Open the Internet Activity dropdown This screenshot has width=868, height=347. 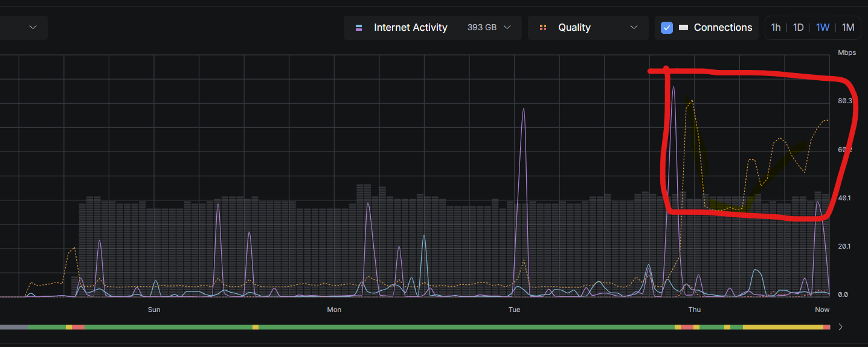click(x=432, y=28)
